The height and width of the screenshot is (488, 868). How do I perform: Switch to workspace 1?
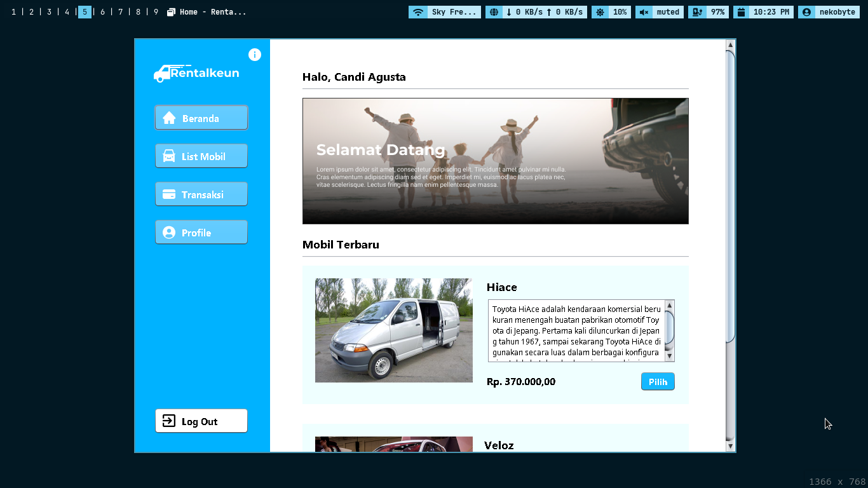[x=13, y=12]
